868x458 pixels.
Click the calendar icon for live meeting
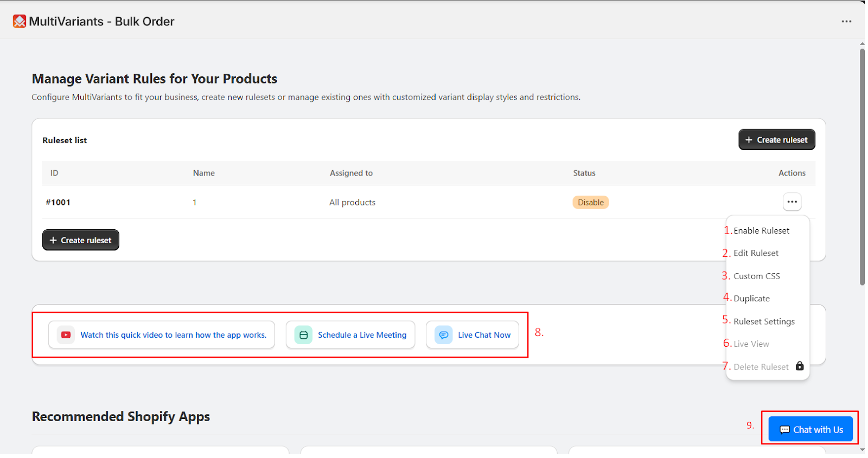coord(303,335)
